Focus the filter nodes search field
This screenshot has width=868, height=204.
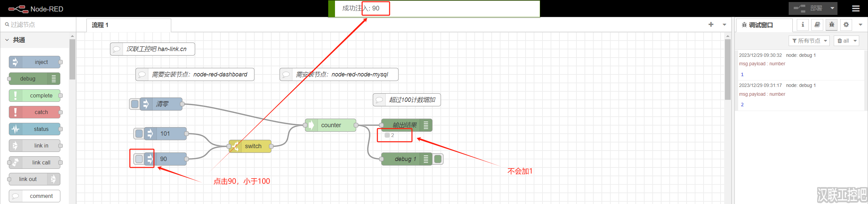pyautogui.click(x=38, y=24)
